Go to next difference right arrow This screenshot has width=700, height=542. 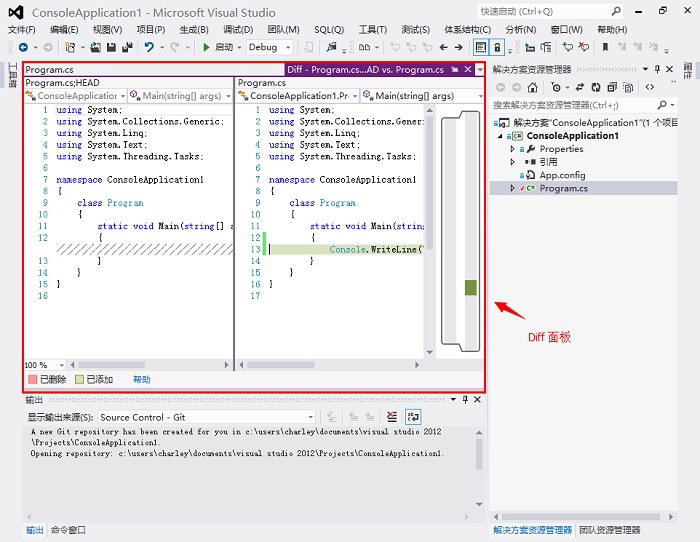click(x=458, y=47)
